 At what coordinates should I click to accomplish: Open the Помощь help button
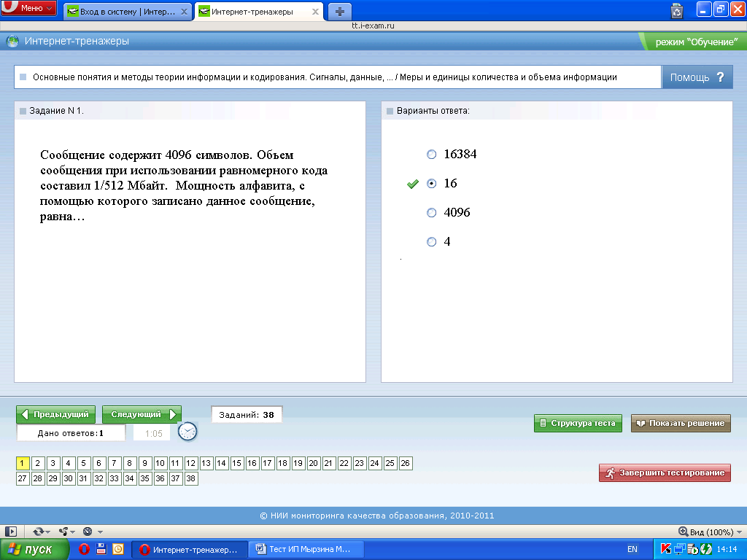pyautogui.click(x=697, y=77)
